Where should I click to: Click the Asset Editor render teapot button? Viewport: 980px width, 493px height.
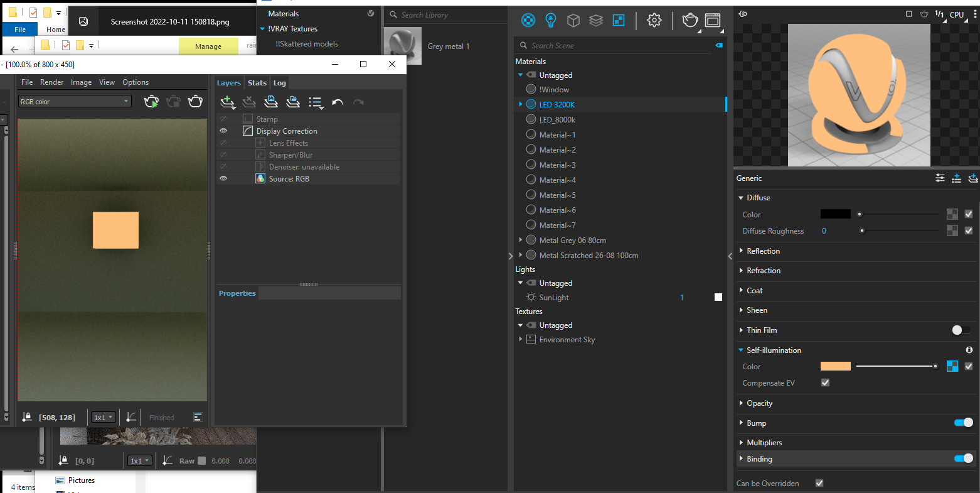(x=690, y=21)
